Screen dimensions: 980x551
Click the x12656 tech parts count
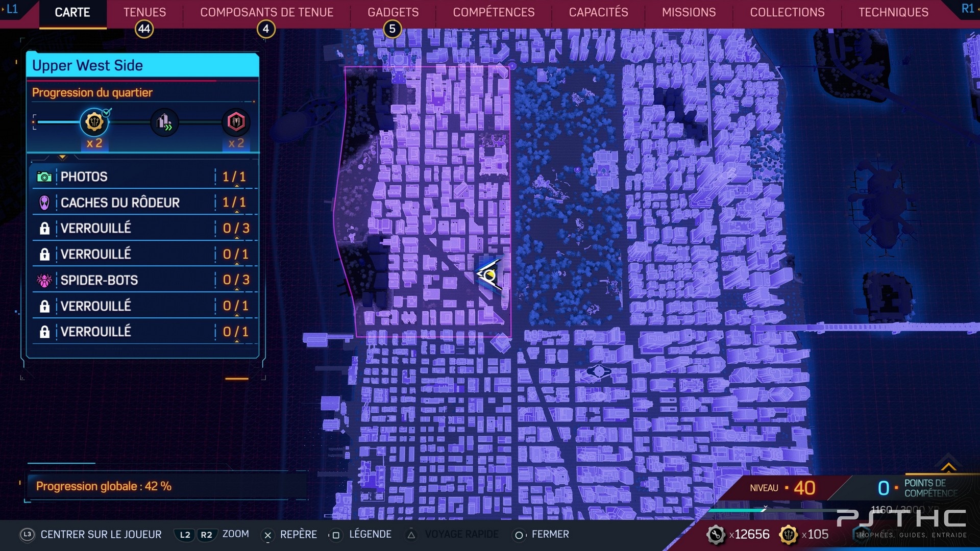[749, 534]
